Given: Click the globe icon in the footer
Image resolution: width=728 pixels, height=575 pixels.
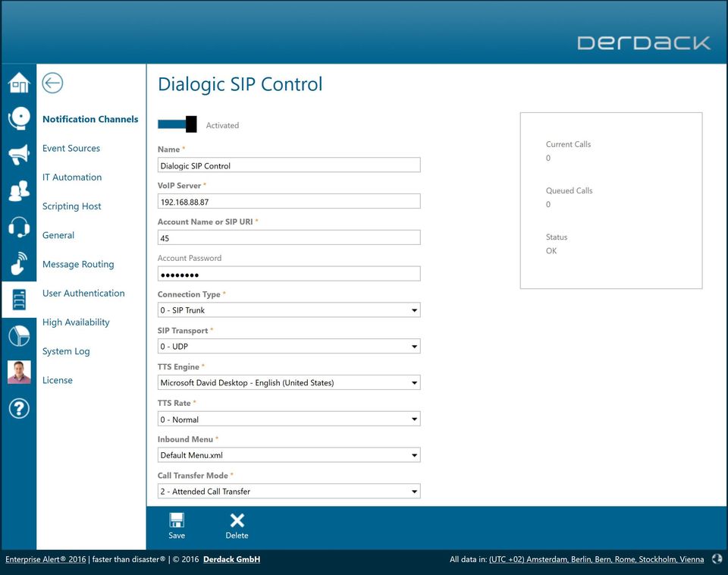Looking at the screenshot, I should pos(717,559).
